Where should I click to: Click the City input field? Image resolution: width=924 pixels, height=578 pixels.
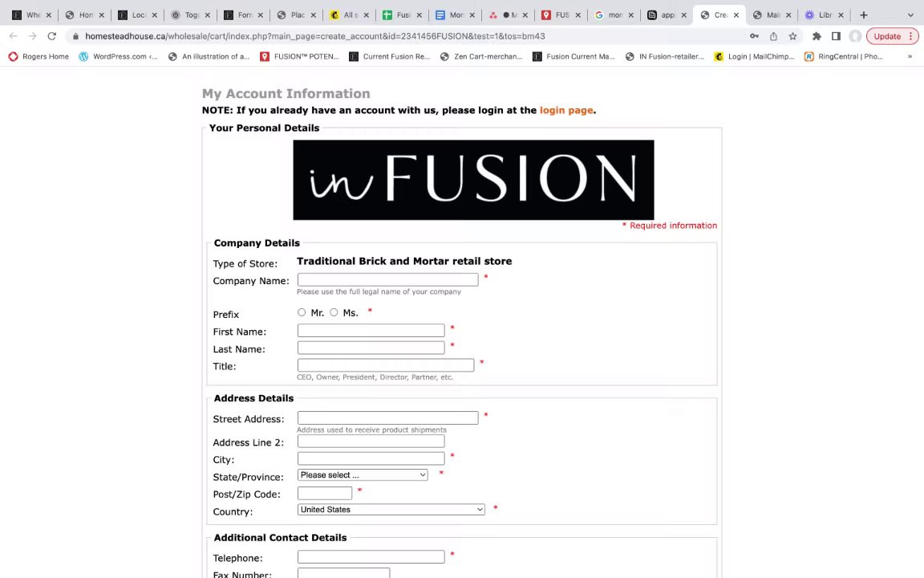tap(371, 458)
